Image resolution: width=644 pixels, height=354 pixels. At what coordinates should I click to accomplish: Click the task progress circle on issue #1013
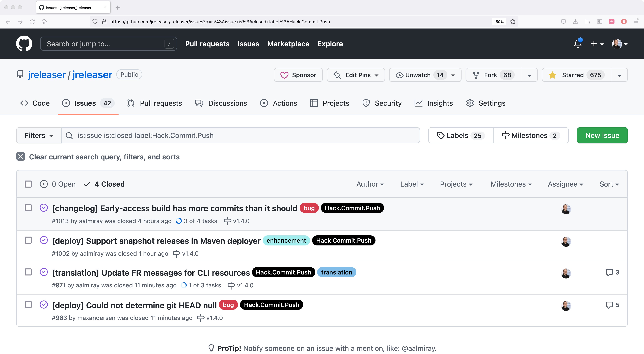tap(179, 221)
